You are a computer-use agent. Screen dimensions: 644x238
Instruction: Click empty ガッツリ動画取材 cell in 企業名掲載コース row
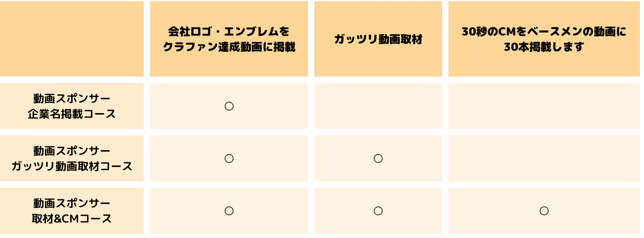[x=378, y=106]
